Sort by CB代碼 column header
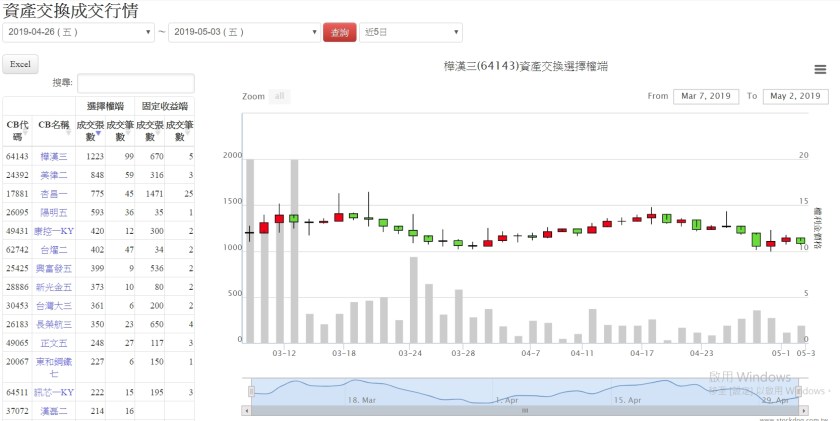Viewport: 840px width, 421px height. pos(17,131)
